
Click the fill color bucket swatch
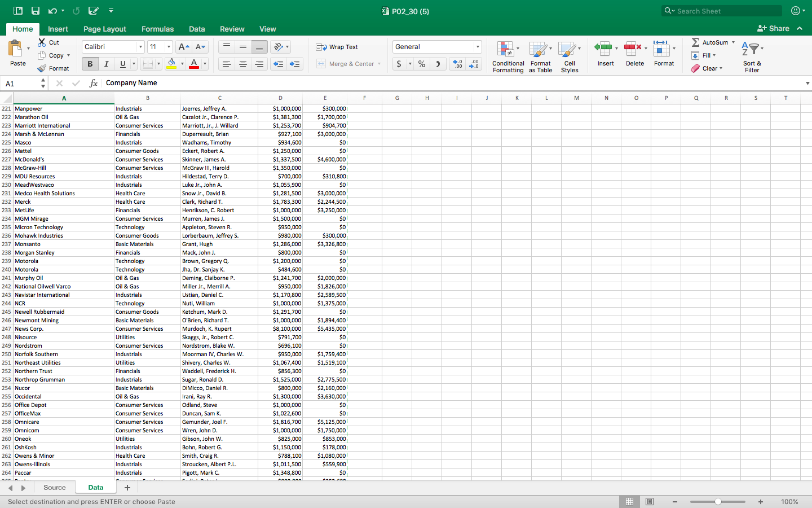pyautogui.click(x=172, y=64)
